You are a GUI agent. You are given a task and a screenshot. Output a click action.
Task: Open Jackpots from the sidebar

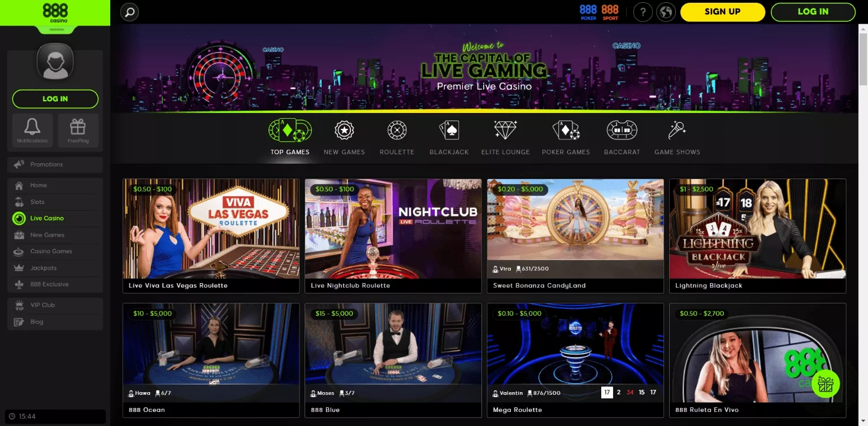pyautogui.click(x=44, y=268)
